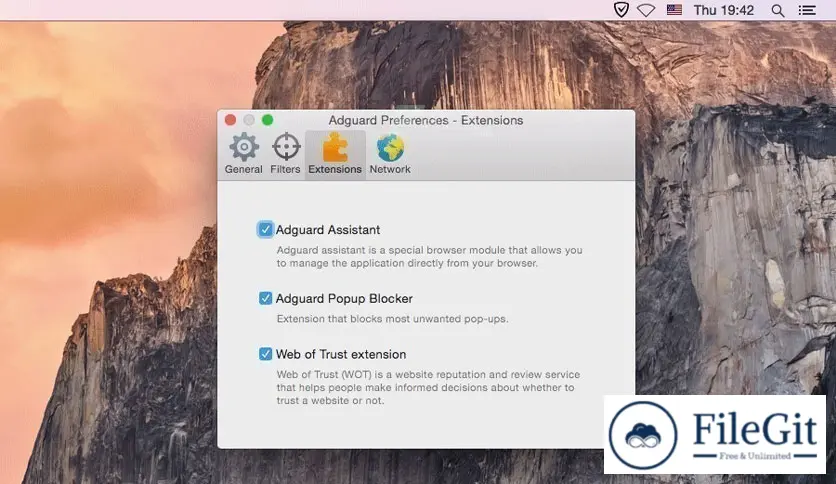
Task: Select the Extensions puzzle piece icon
Action: point(335,147)
